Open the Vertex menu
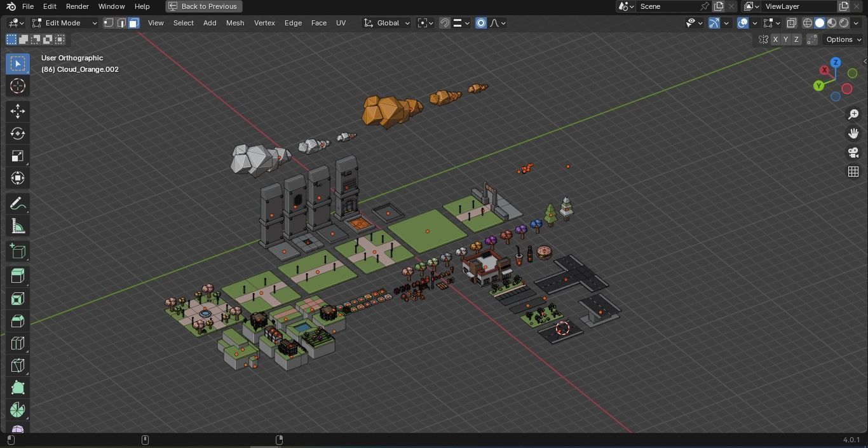This screenshot has width=868, height=448. tap(264, 23)
